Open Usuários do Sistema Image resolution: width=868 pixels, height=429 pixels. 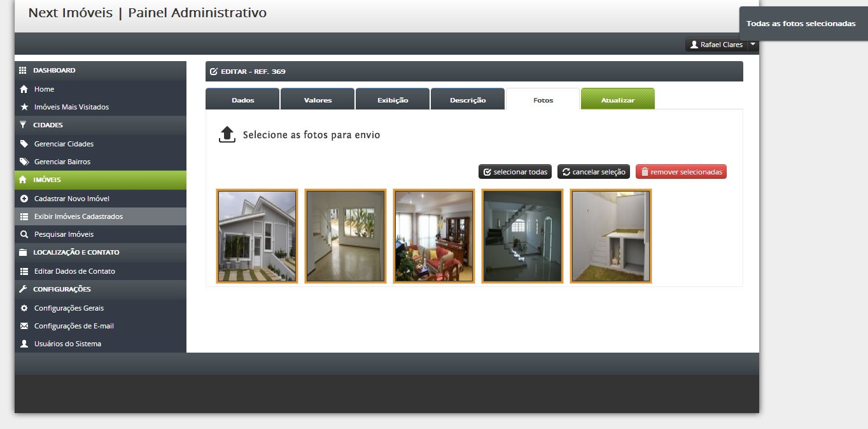tap(101, 344)
